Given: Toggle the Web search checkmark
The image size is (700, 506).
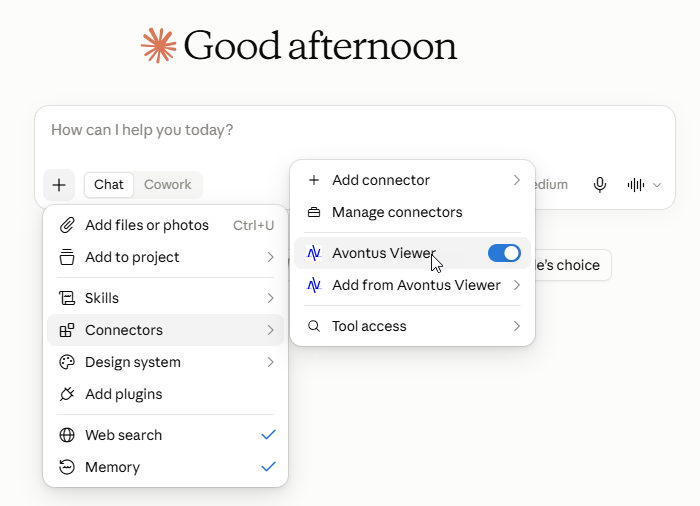Looking at the screenshot, I should coord(268,435).
